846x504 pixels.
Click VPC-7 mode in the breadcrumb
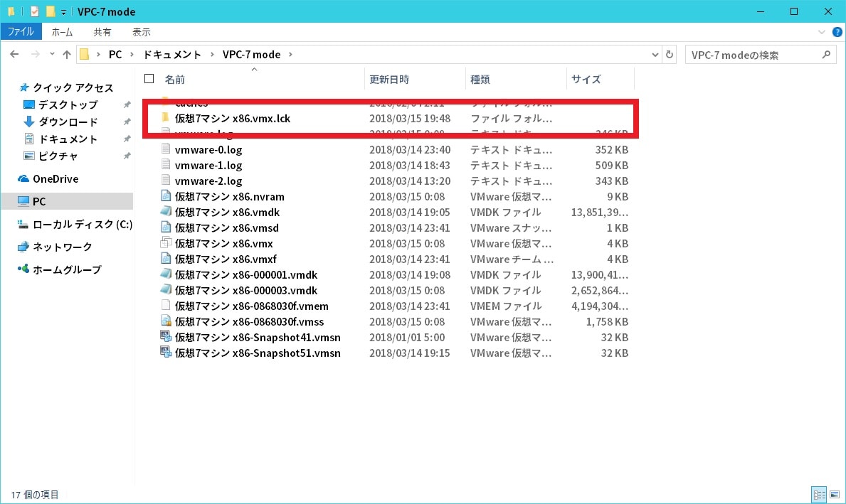coord(251,55)
